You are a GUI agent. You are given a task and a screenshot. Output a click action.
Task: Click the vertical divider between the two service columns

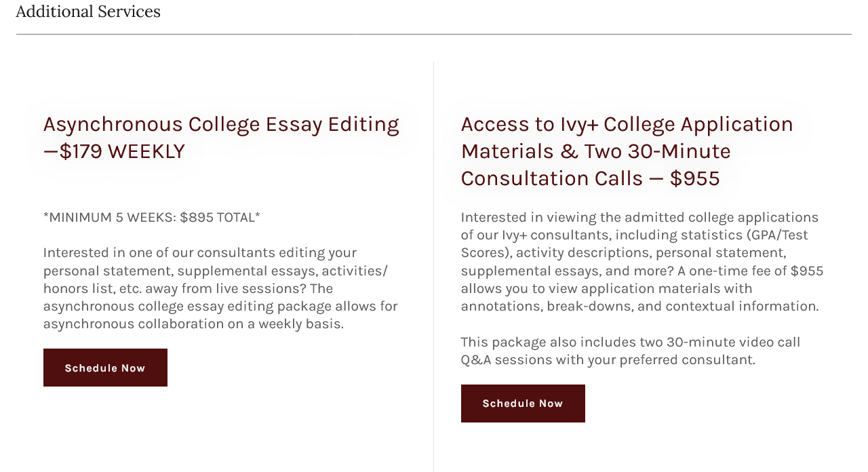[434, 267]
